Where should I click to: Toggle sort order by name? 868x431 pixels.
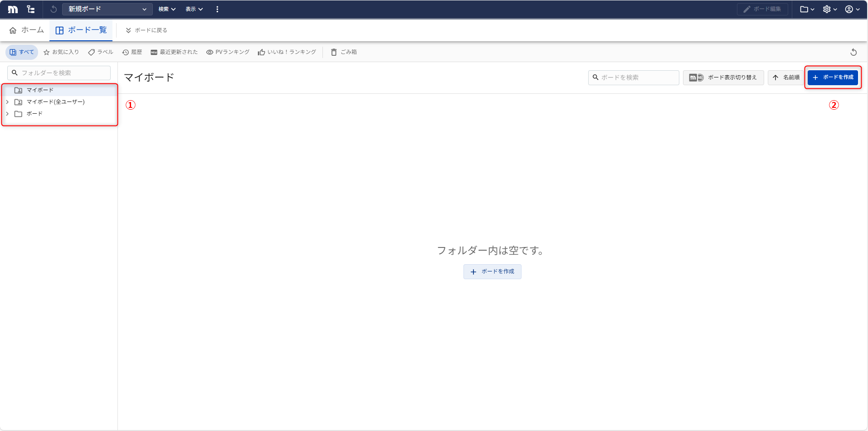(786, 77)
